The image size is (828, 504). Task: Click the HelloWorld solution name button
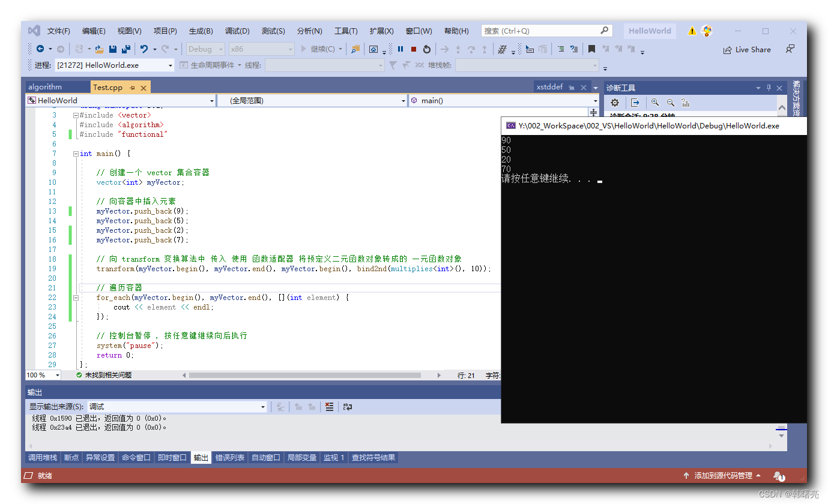pyautogui.click(x=650, y=31)
